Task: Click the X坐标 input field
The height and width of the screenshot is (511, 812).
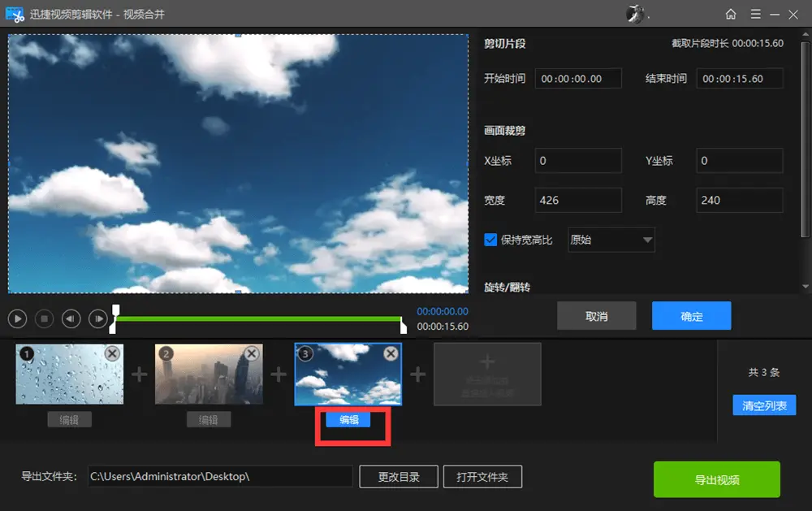Action: point(578,161)
